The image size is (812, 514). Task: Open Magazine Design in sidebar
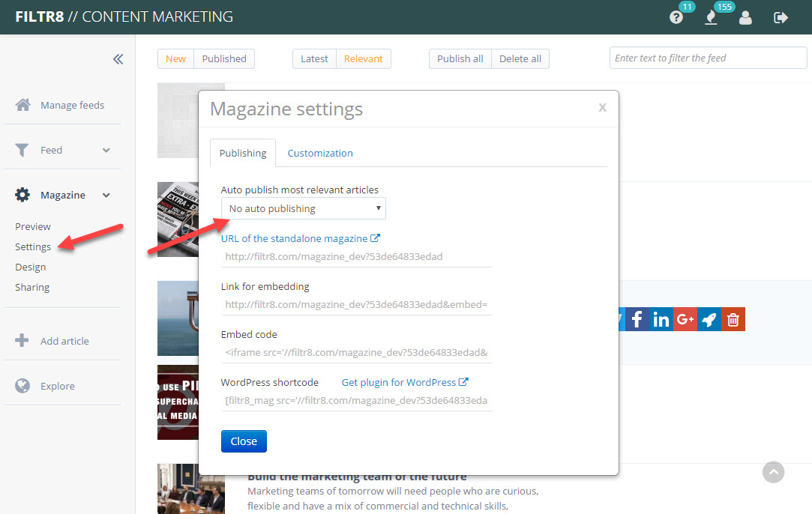tap(31, 267)
